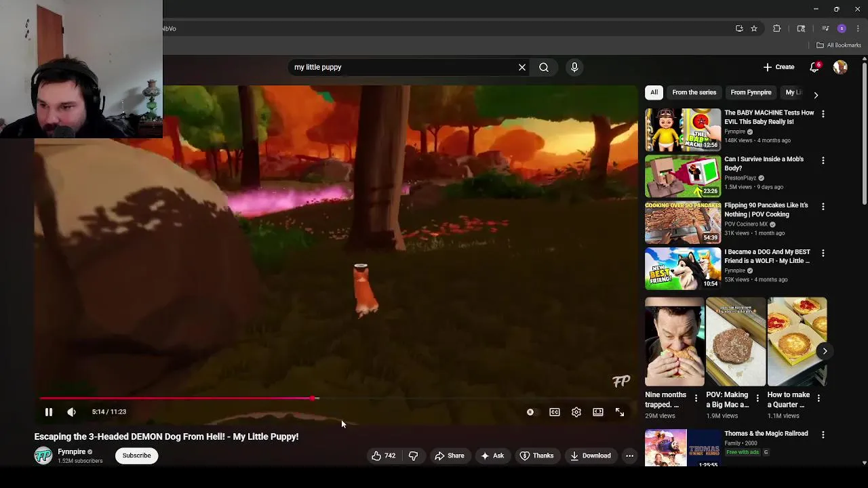Toggle the autoplay switch in player
The width and height of the screenshot is (868, 488).
pyautogui.click(x=530, y=412)
